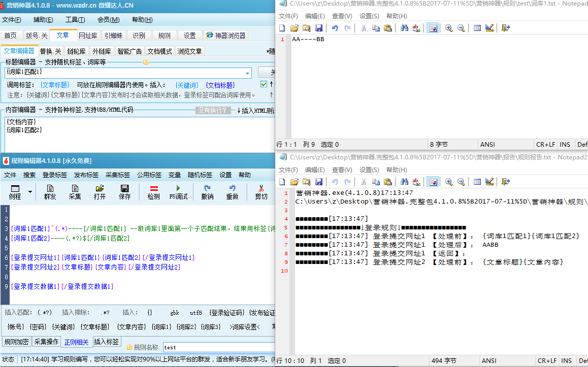Click the 撤销 undo icon in rule editor
Screen dimensions: 588x367
[207, 191]
